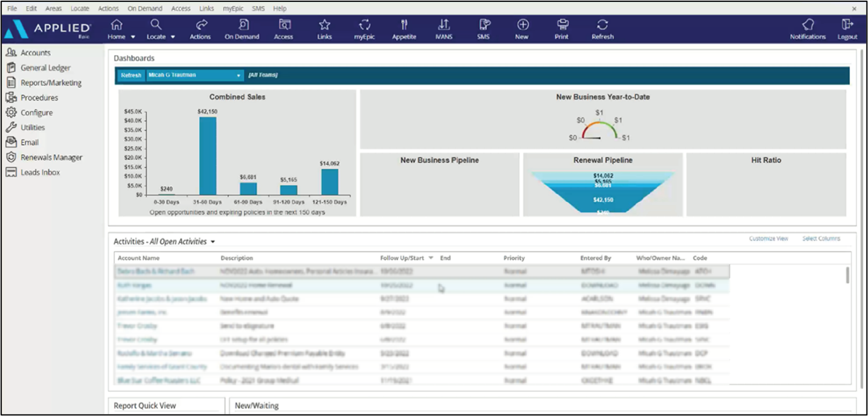The height and width of the screenshot is (416, 868).
Task: Open the Areas menu
Action: [54, 8]
